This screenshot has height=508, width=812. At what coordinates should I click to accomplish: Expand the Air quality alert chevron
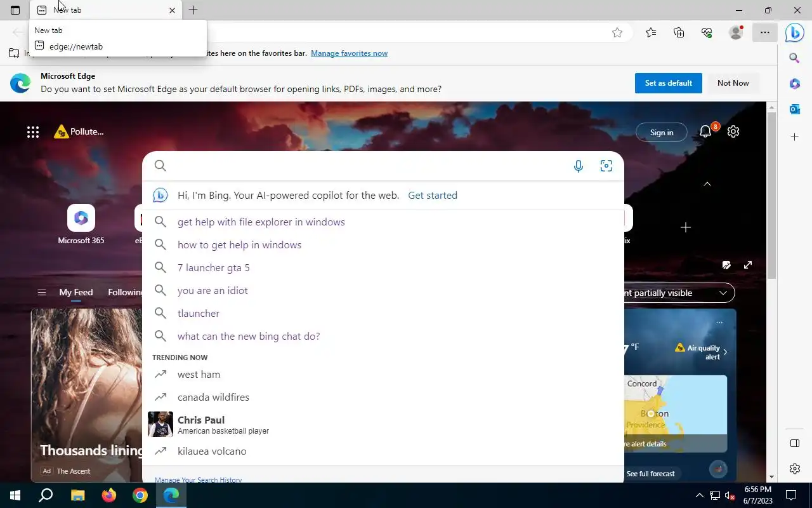tap(725, 352)
